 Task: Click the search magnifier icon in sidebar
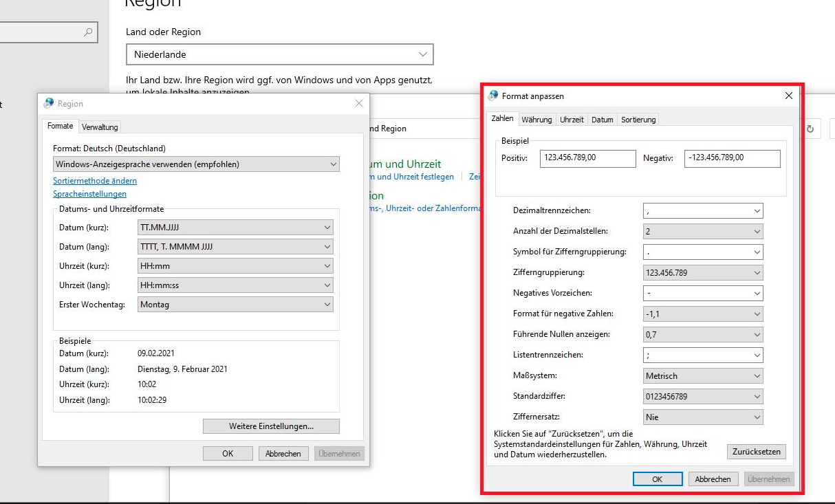tap(88, 32)
